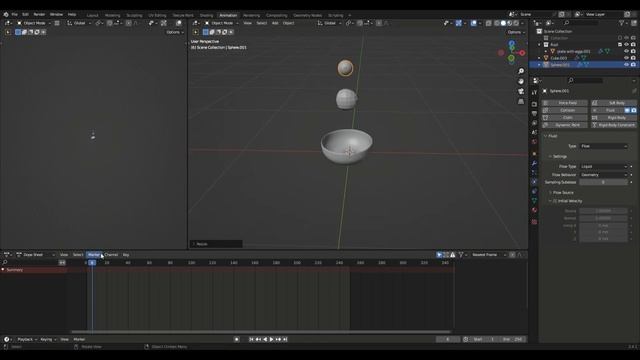Switch to the Geometry Nodes workspace tab
Screen dimensions: 640x360
point(307,16)
